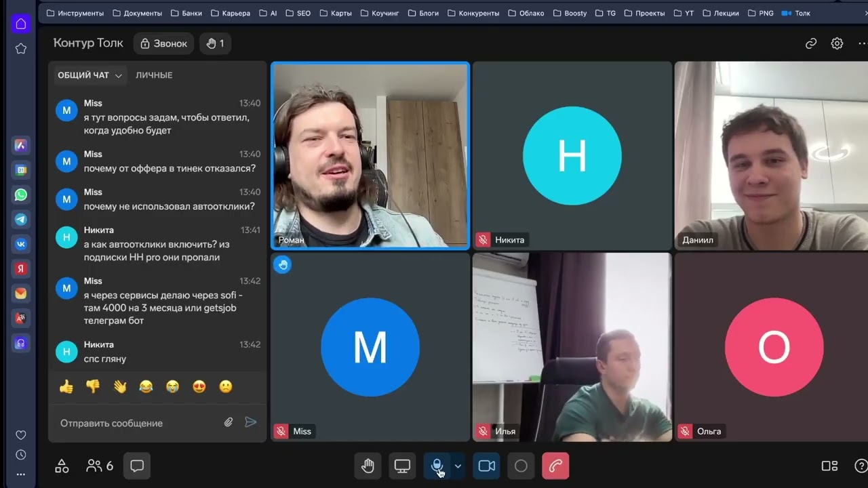Open the 'Инструменты' bookmarks folder

pos(75,13)
